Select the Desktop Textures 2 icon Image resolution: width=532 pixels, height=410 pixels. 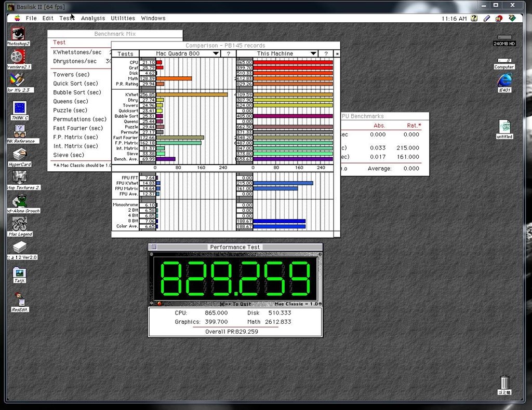tap(20, 177)
